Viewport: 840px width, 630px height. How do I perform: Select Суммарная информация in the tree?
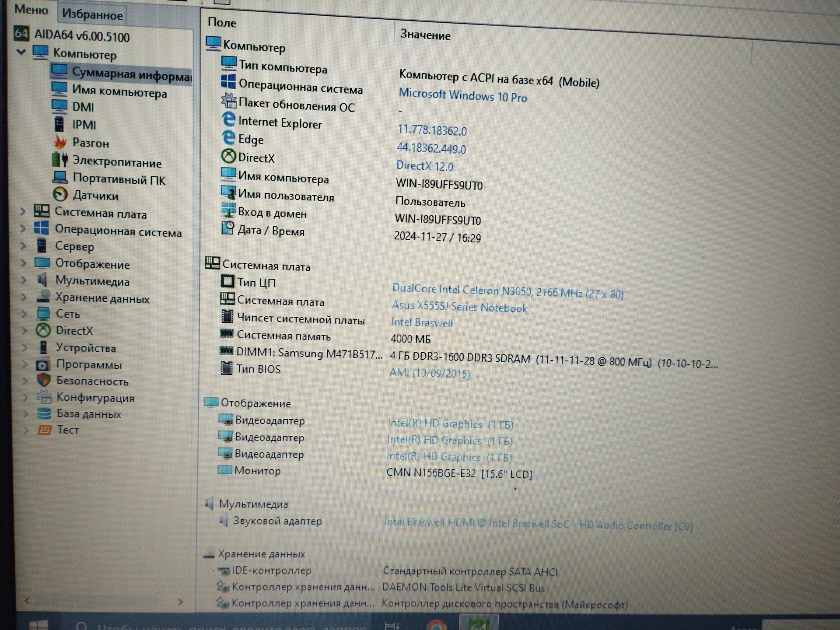(131, 74)
